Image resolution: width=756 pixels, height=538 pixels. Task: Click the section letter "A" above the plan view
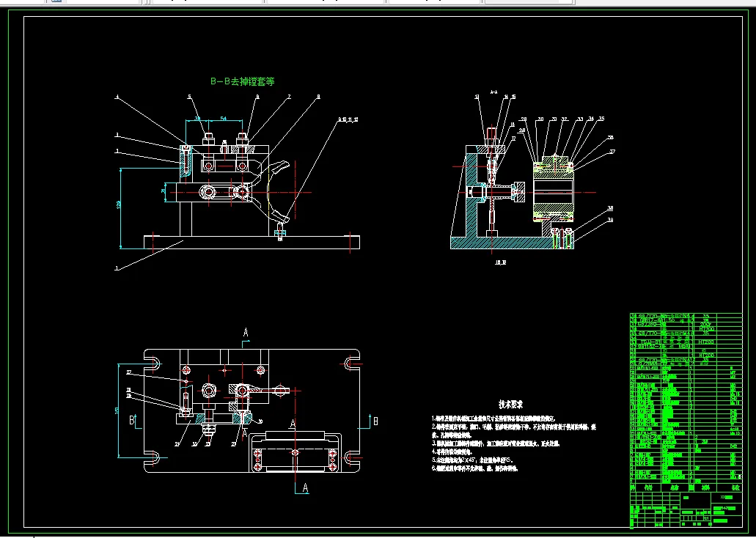(246, 332)
